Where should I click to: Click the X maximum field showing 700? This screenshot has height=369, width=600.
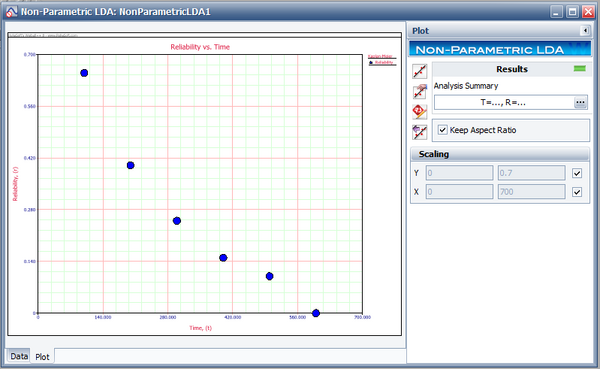[x=531, y=192]
